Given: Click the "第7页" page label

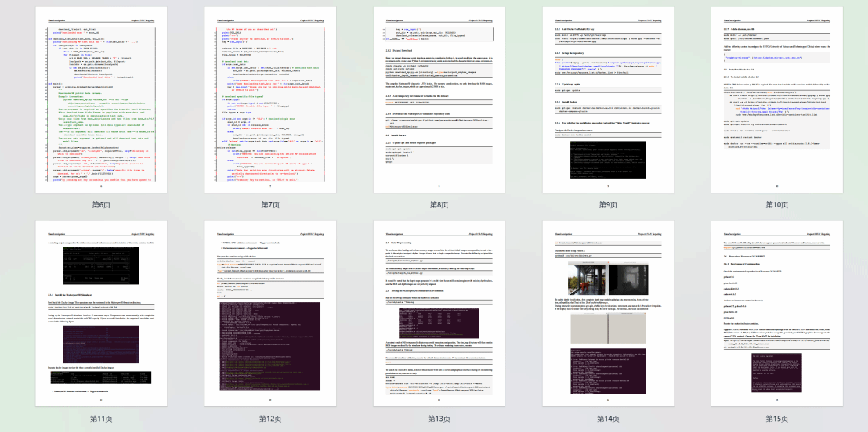Looking at the screenshot, I should click(270, 204).
